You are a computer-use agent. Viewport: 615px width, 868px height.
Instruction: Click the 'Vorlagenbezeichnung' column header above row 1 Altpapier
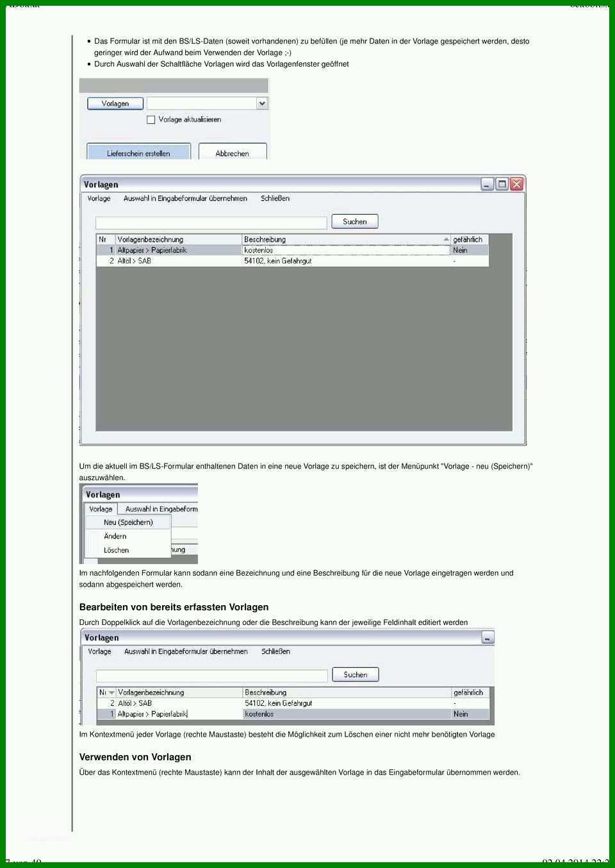[x=179, y=239]
